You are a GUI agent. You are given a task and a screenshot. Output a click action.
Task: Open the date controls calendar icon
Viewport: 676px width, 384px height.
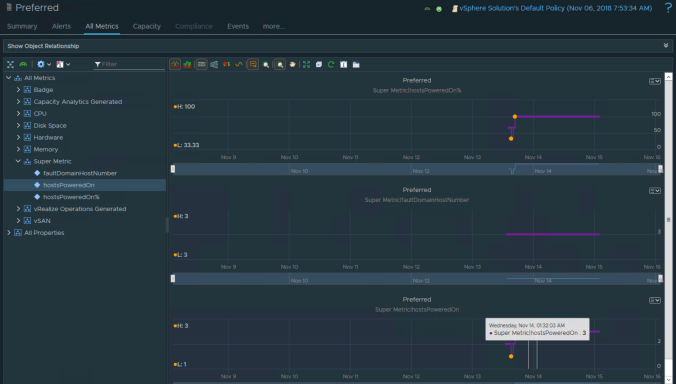coord(344,65)
